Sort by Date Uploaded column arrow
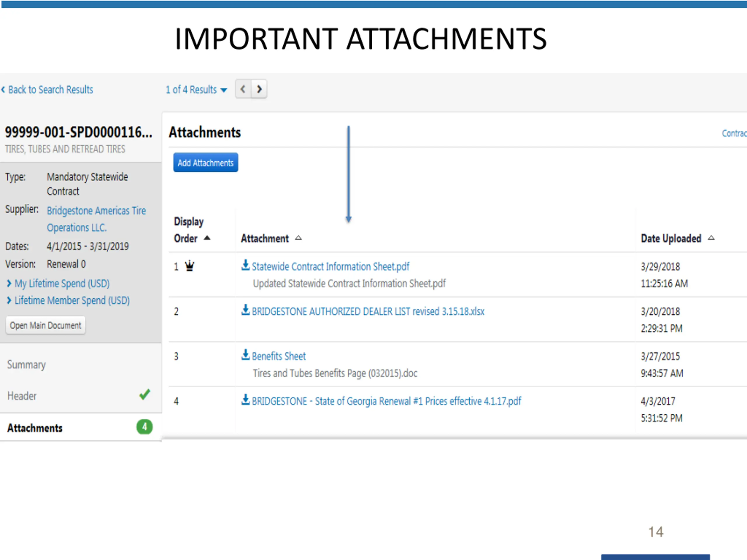The image size is (747, 560). click(x=711, y=238)
